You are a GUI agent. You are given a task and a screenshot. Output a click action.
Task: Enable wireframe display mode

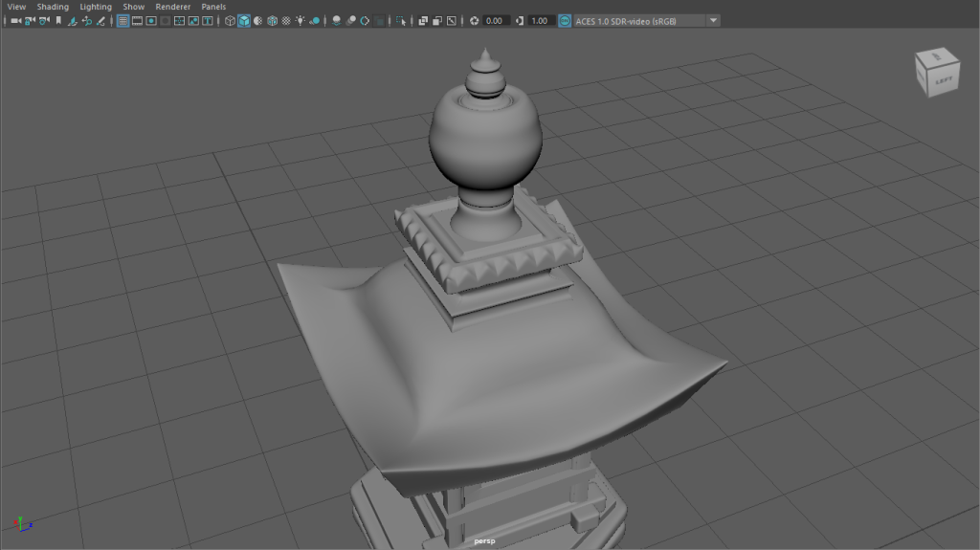point(230,20)
